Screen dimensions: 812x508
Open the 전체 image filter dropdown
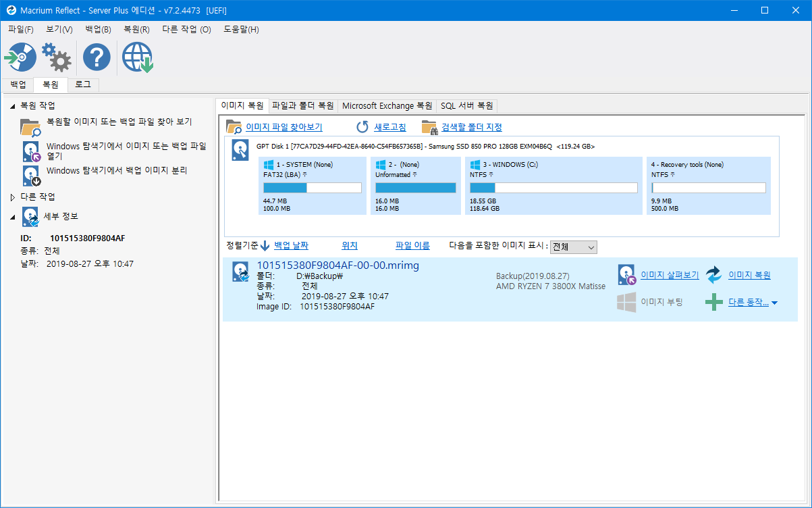pos(574,247)
